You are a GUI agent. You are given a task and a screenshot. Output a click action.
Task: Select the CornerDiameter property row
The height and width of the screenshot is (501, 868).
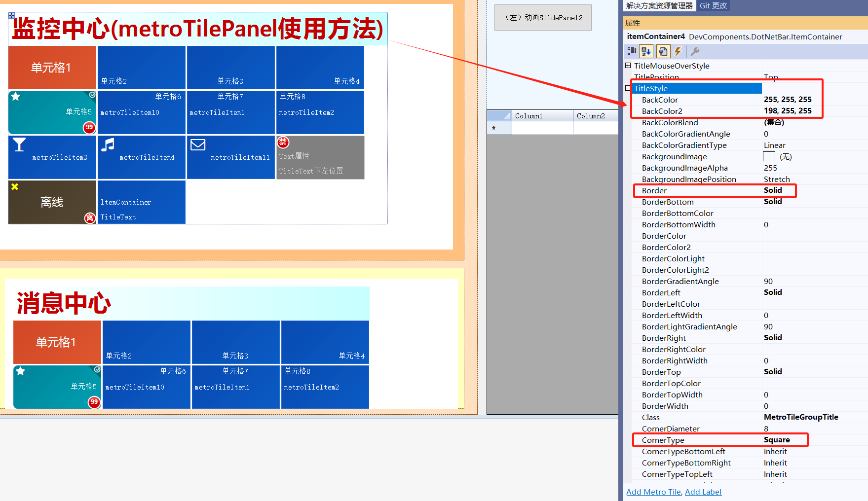pyautogui.click(x=750, y=429)
